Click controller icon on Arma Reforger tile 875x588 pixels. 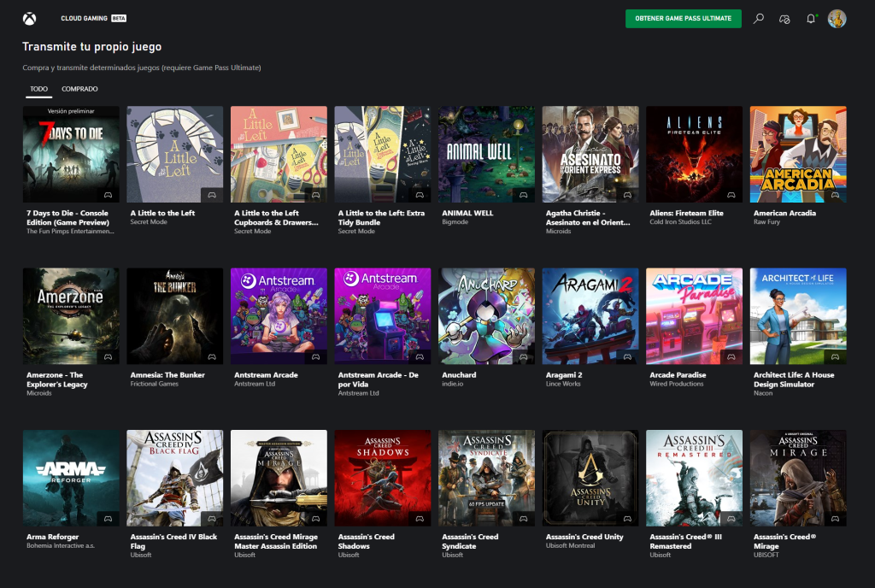[x=108, y=518]
